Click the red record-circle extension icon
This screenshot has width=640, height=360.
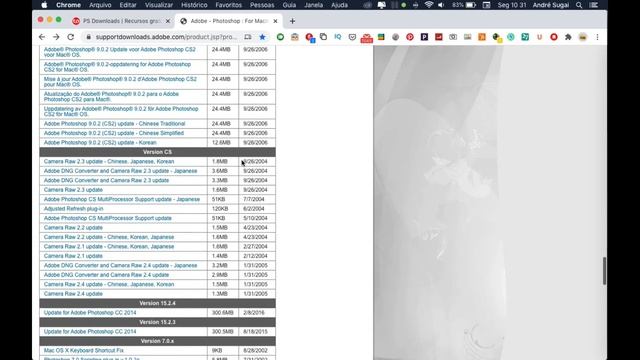click(x=554, y=37)
